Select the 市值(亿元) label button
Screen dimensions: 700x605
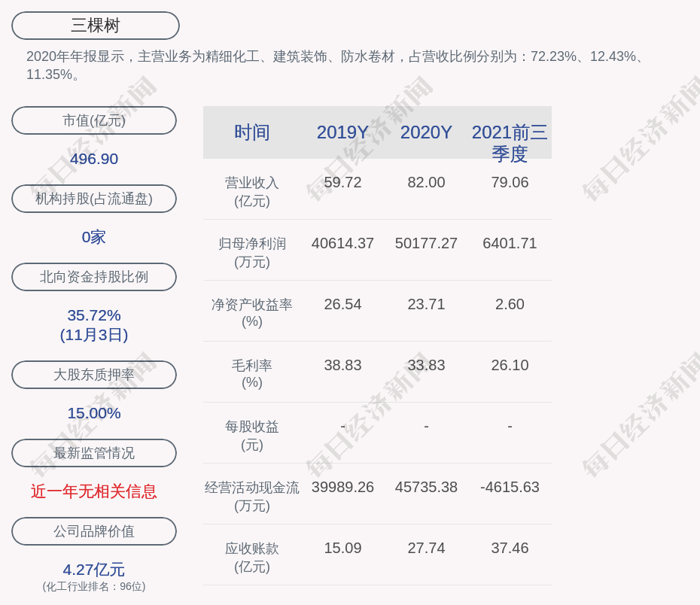tap(94, 120)
